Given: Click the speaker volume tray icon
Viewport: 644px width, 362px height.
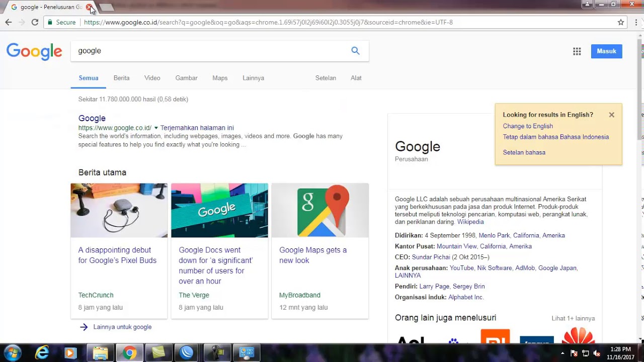Looking at the screenshot, I should 597,353.
